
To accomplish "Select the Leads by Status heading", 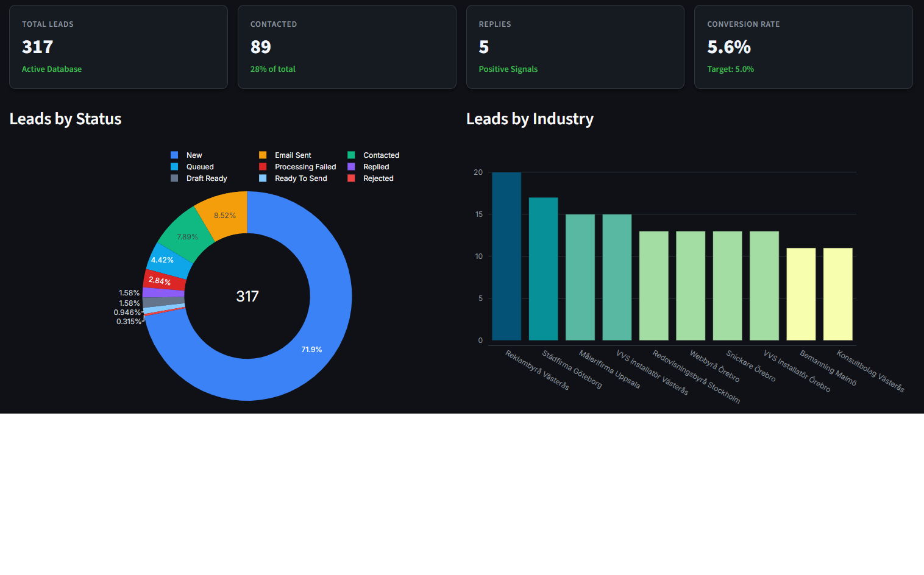I will coord(65,119).
